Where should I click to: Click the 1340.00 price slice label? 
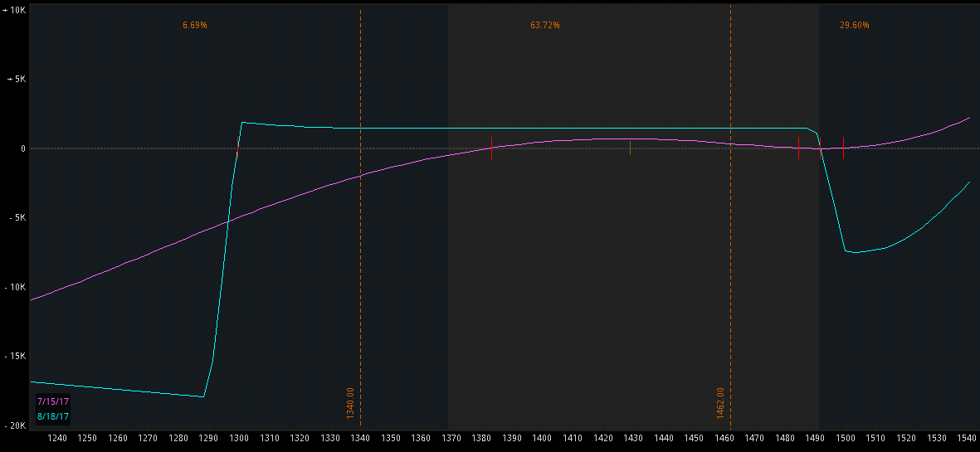click(x=350, y=403)
